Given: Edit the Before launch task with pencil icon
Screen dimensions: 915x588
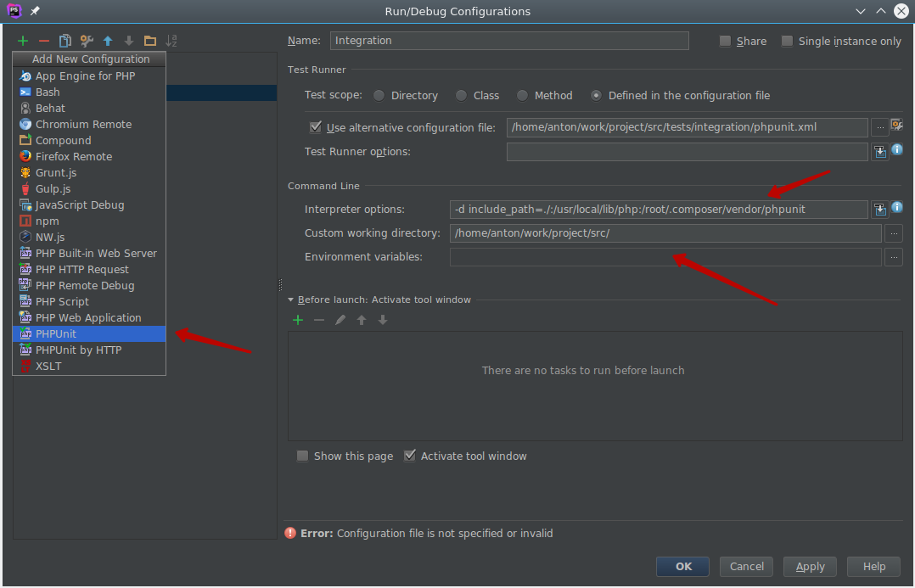Looking at the screenshot, I should click(x=340, y=320).
